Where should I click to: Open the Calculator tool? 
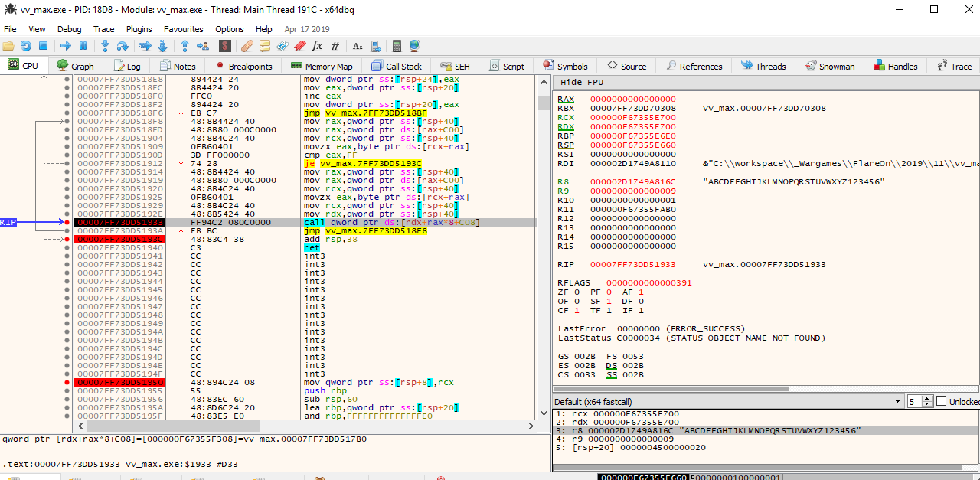397,46
